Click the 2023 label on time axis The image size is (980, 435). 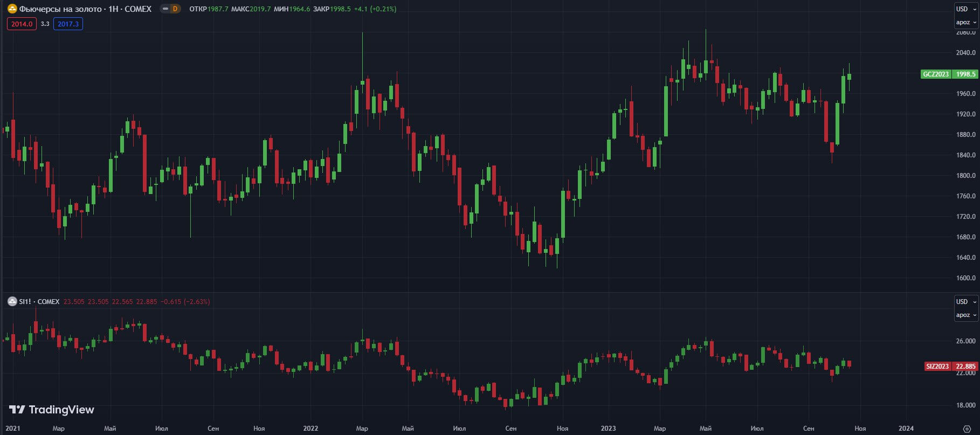point(608,429)
